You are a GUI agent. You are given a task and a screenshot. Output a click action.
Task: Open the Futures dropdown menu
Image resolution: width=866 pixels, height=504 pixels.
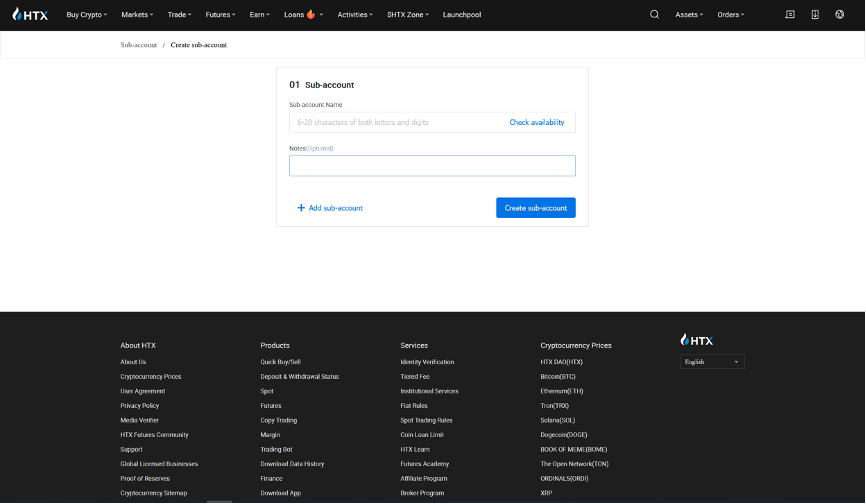[x=220, y=14]
